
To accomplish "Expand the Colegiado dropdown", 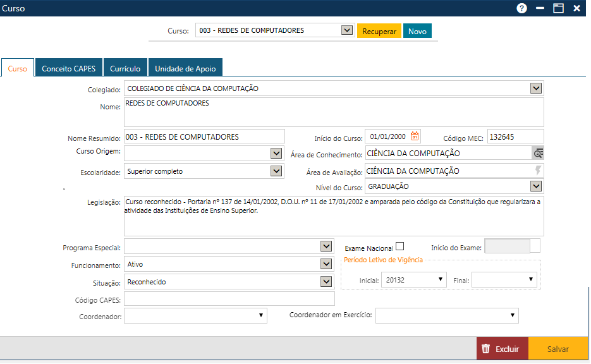I will (536, 88).
